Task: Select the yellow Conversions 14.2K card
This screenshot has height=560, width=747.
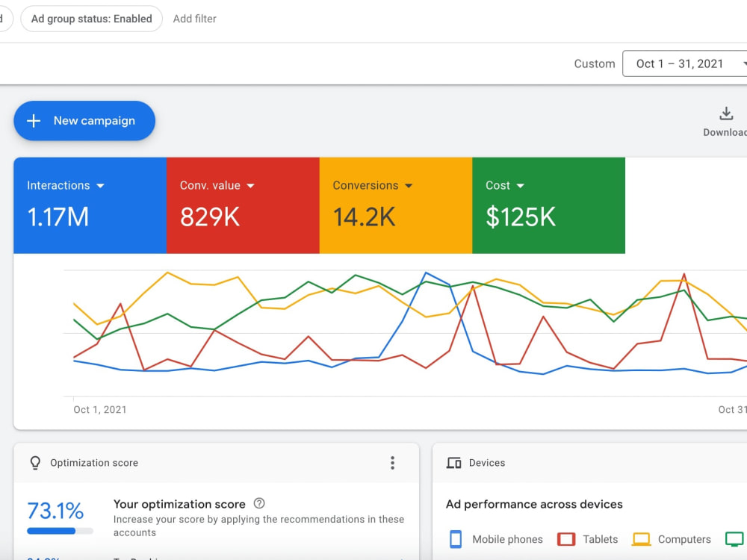Action: coord(396,205)
